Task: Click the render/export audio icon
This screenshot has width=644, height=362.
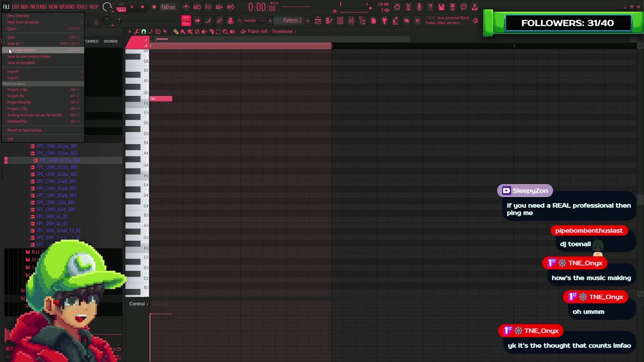Action: pos(453,7)
